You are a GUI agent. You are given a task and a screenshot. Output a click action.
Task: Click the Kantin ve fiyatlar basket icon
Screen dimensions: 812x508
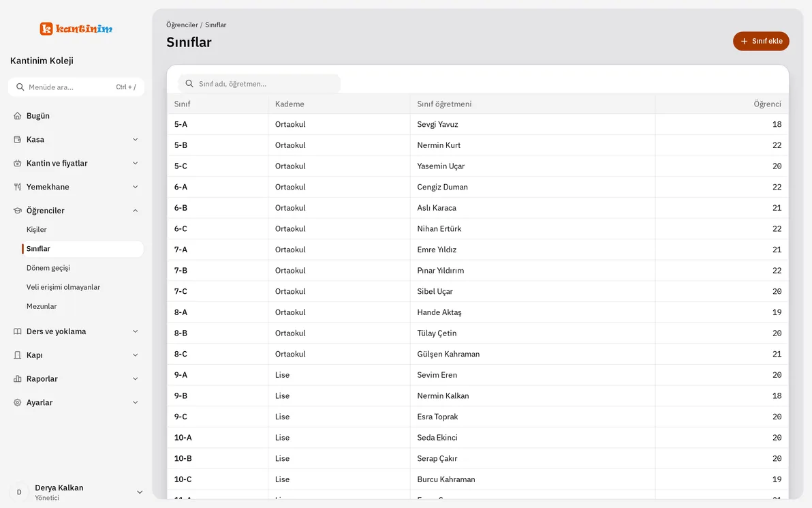click(18, 163)
